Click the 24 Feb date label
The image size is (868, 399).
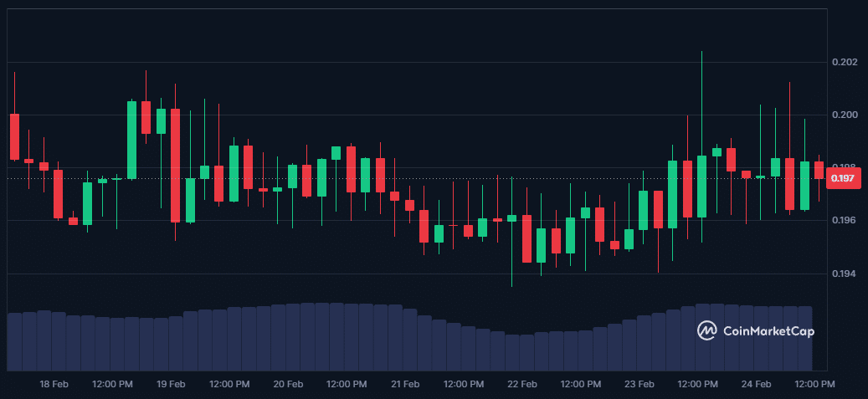(x=756, y=384)
